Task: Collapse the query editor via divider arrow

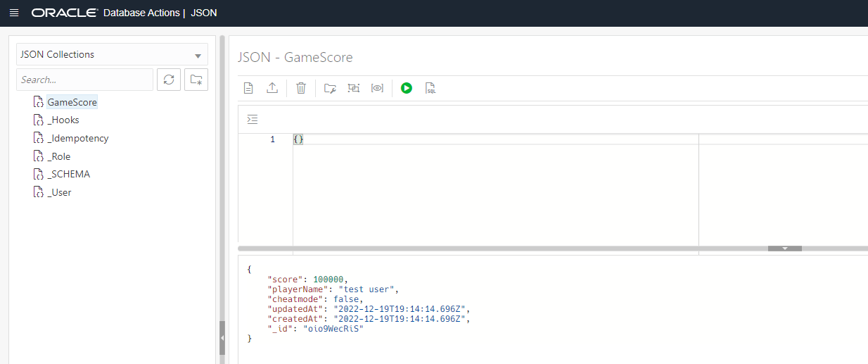Action: [785, 249]
